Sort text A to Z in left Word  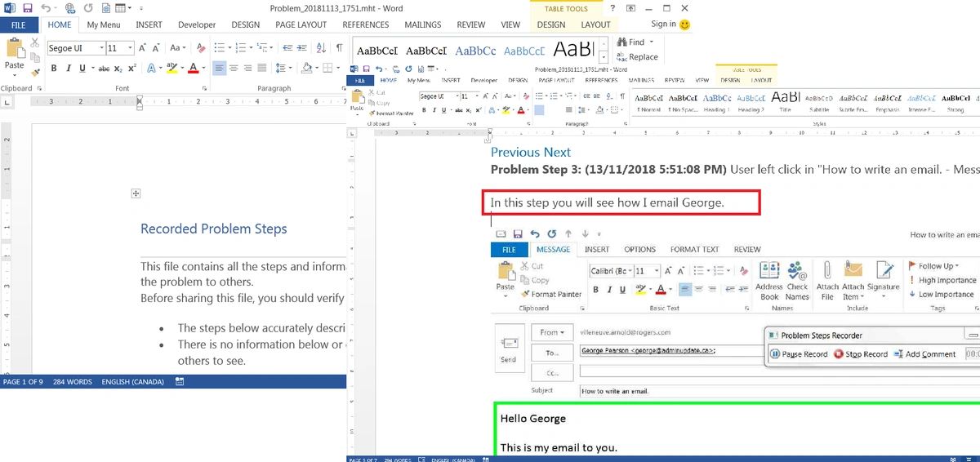[x=322, y=47]
